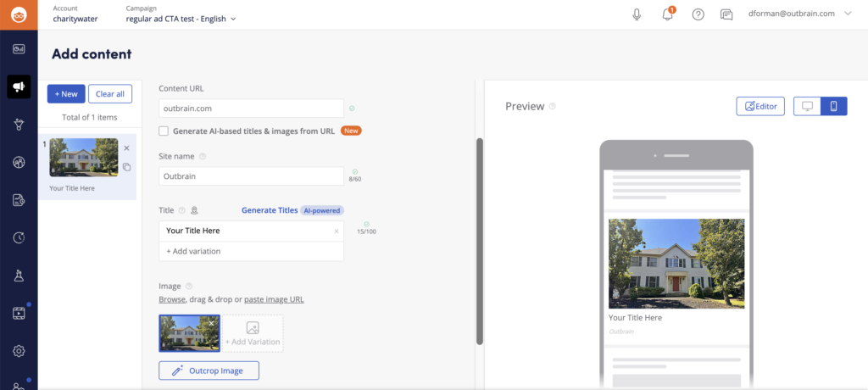Open the notifications bell
The width and height of the screenshot is (868, 390).
pyautogui.click(x=667, y=14)
